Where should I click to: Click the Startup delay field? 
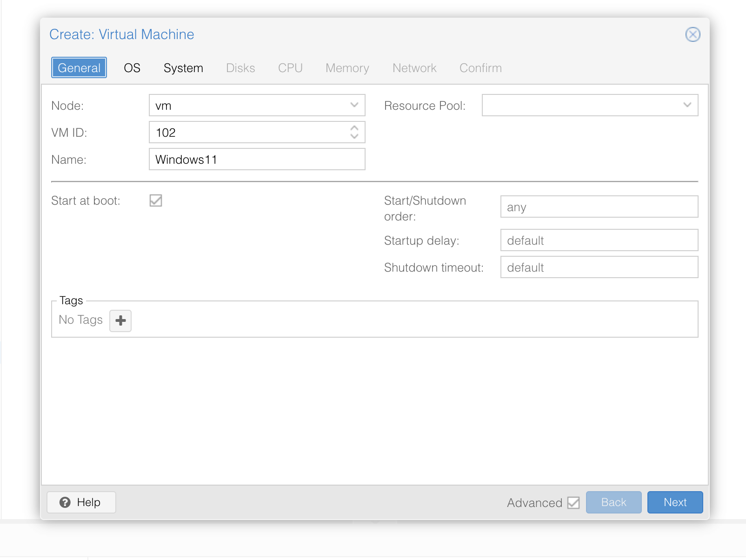click(599, 240)
